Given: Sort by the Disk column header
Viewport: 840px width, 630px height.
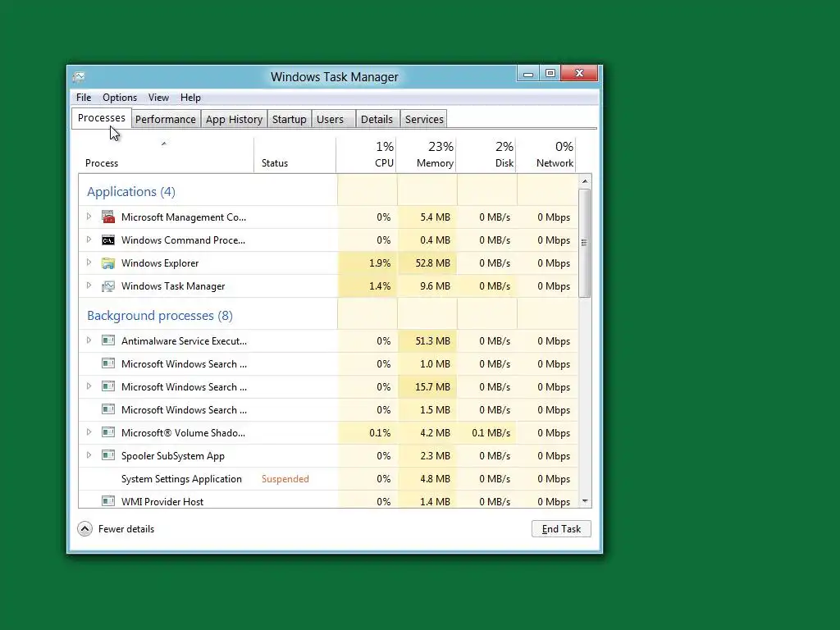Looking at the screenshot, I should [486, 155].
